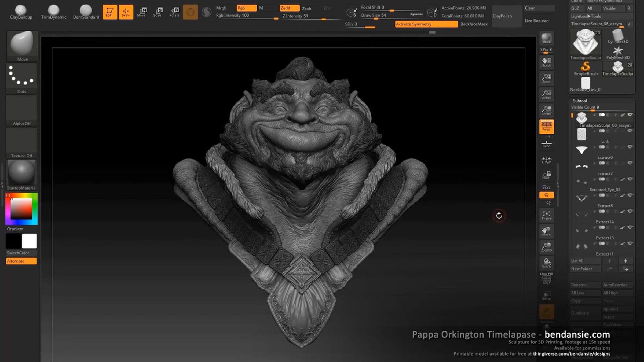Click Rename in subtool panel
The width and height of the screenshot is (644, 362).
586,285
